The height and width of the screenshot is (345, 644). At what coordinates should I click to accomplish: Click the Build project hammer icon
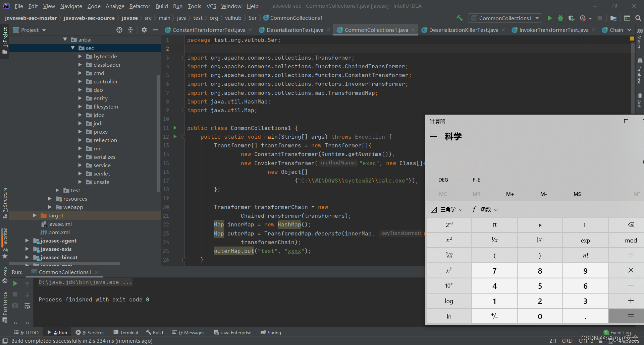pos(460,18)
